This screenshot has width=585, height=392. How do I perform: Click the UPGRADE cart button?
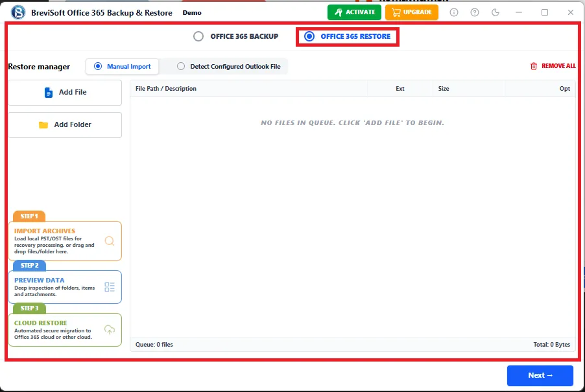coord(412,12)
